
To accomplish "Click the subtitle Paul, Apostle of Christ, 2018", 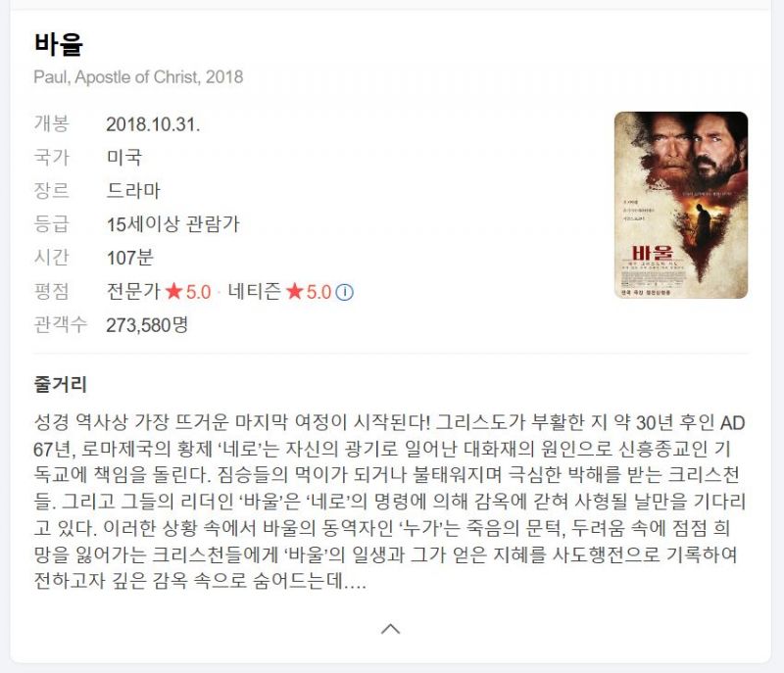I will [x=138, y=77].
